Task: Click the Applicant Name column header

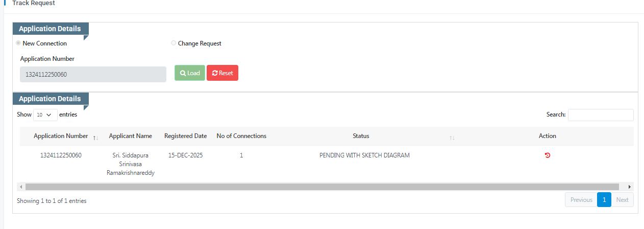Action: tap(131, 136)
